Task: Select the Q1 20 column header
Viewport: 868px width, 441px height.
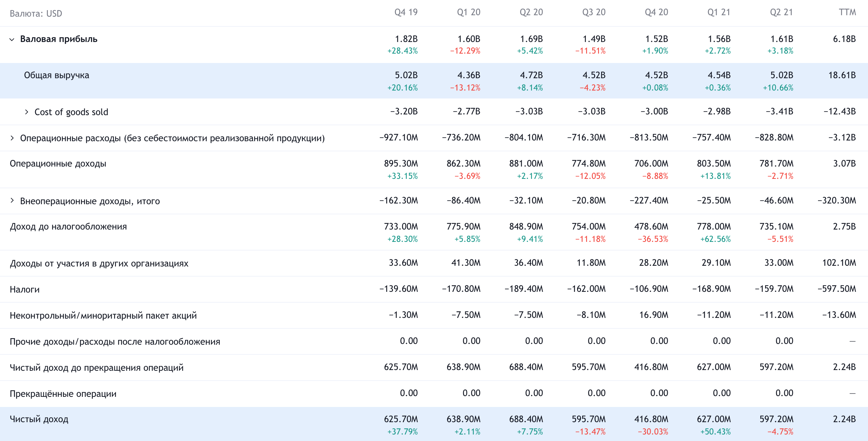Action: tap(468, 12)
